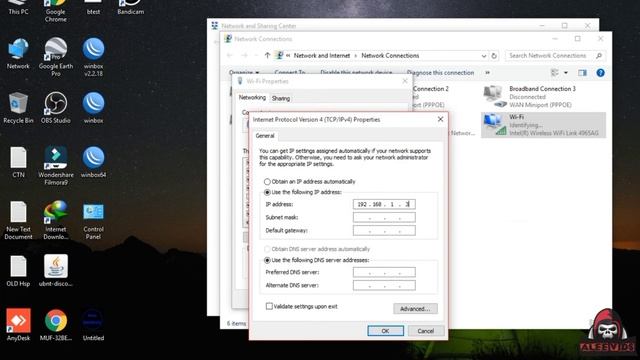
Task: Select the winbox64 desktop icon
Action: coord(93,162)
